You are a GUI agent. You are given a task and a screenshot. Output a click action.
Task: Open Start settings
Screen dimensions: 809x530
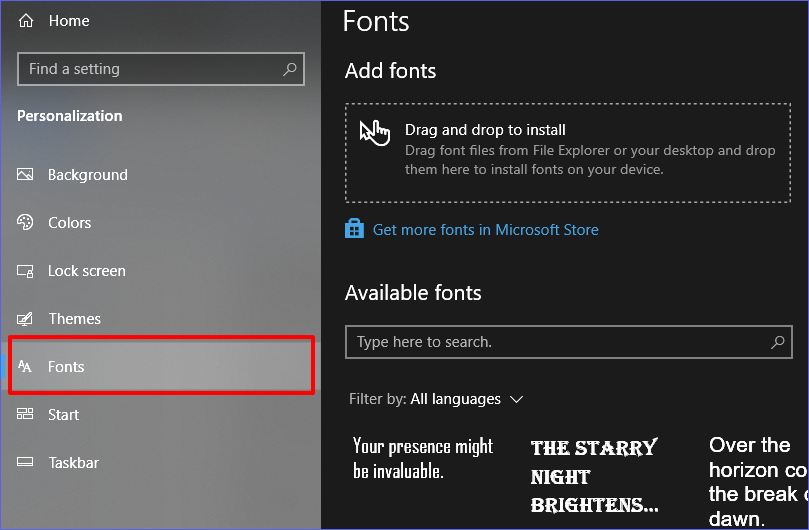(x=63, y=414)
